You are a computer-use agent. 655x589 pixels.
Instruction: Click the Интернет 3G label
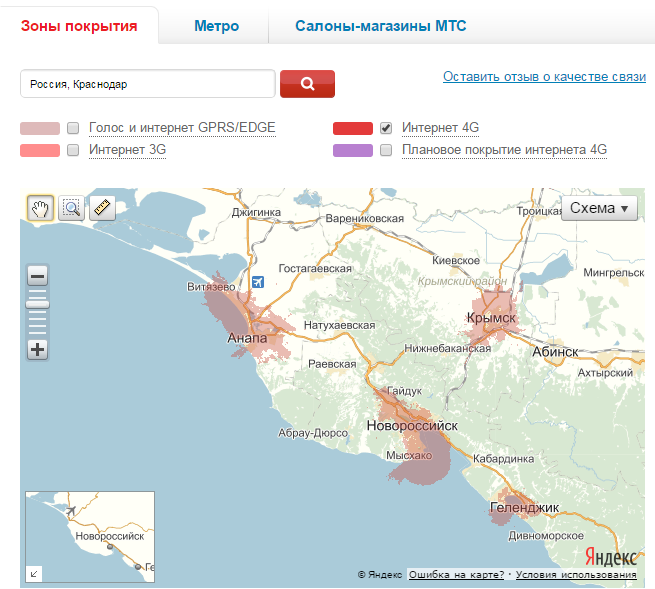[x=127, y=150]
